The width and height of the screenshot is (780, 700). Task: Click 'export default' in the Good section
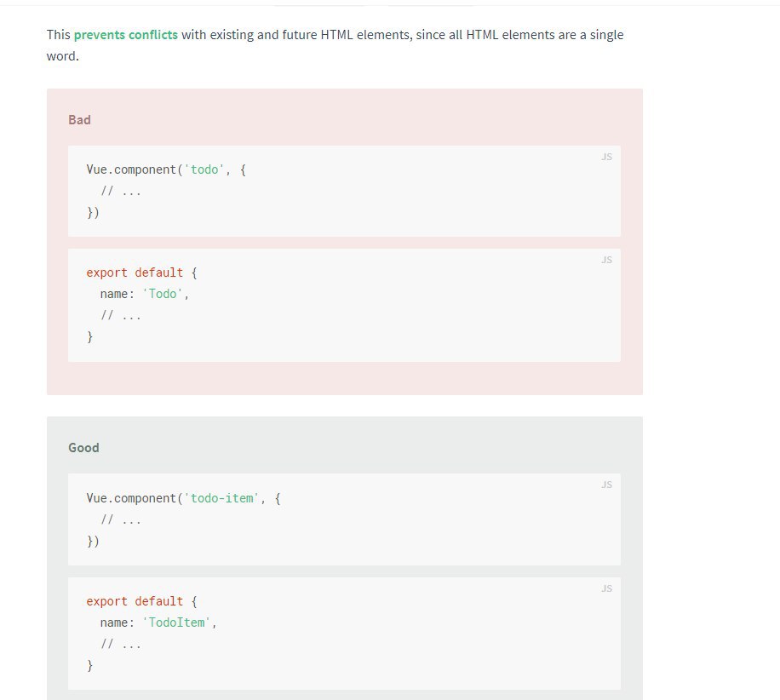pos(135,601)
